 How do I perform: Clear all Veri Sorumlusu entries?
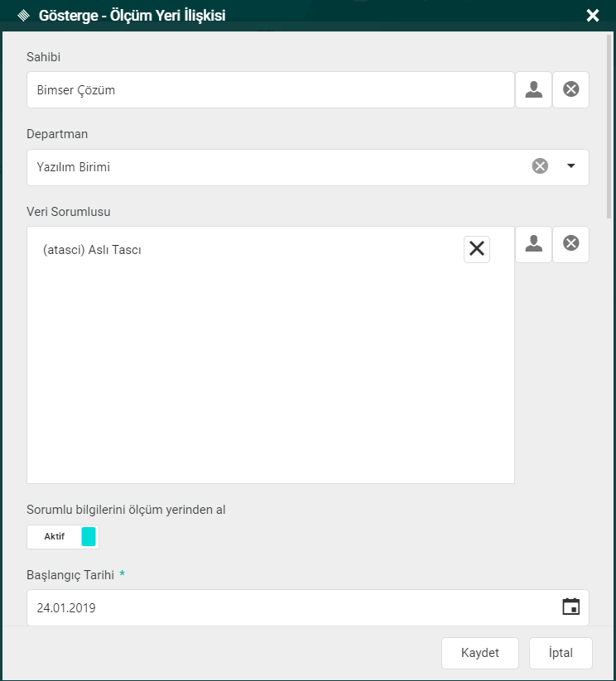[571, 244]
